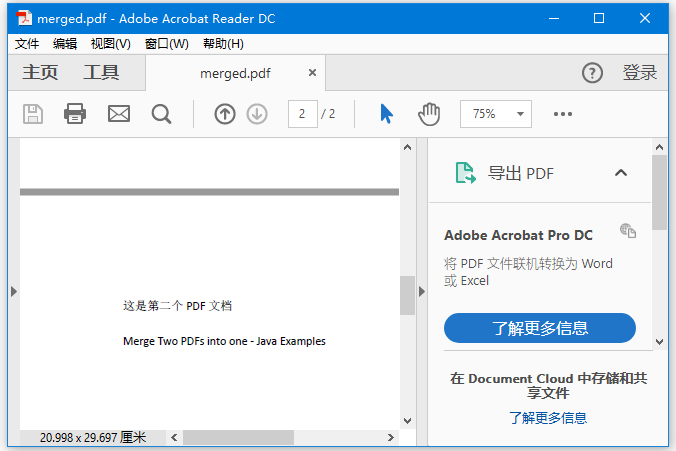Open the Find text magnifier icon

(162, 114)
